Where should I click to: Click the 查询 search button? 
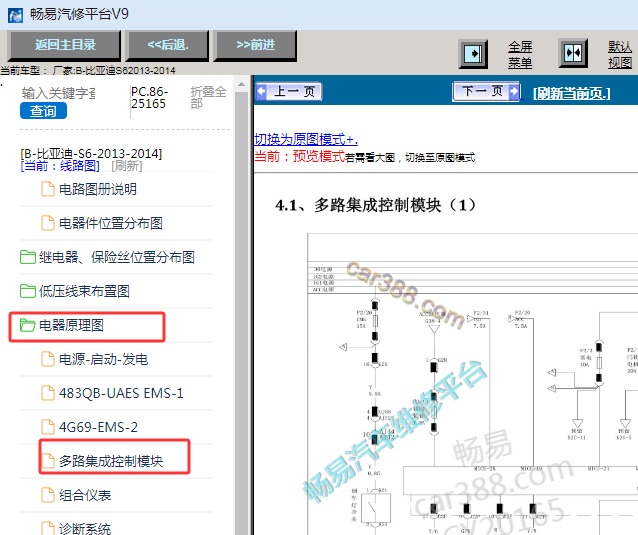click(43, 111)
